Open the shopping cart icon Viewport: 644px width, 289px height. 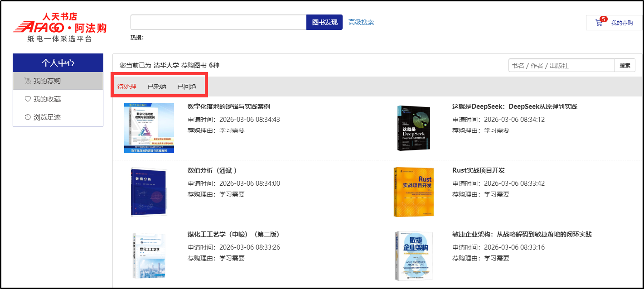pos(599,22)
